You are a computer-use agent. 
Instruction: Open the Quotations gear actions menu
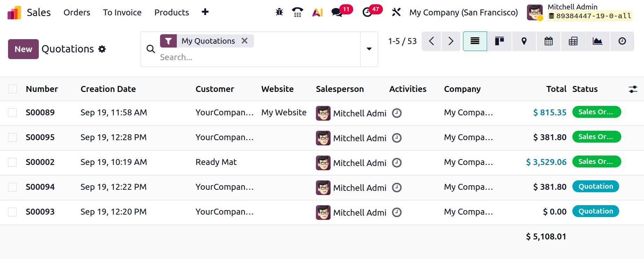click(102, 49)
